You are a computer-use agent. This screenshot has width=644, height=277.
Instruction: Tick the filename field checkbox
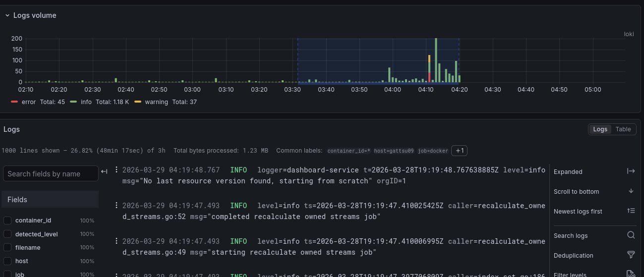tap(7, 247)
